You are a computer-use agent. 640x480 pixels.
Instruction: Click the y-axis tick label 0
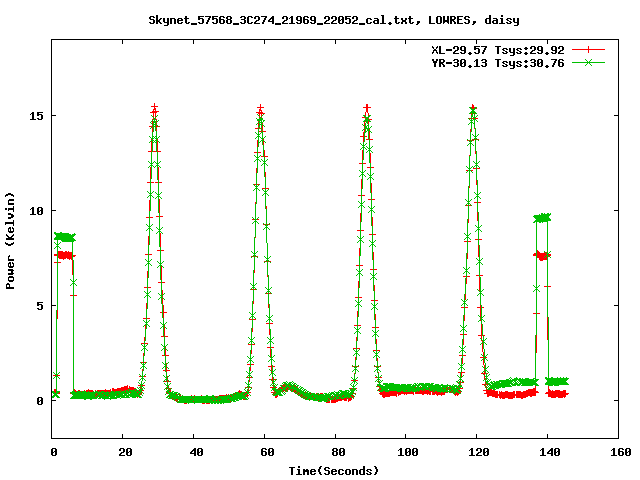[x=40, y=401]
